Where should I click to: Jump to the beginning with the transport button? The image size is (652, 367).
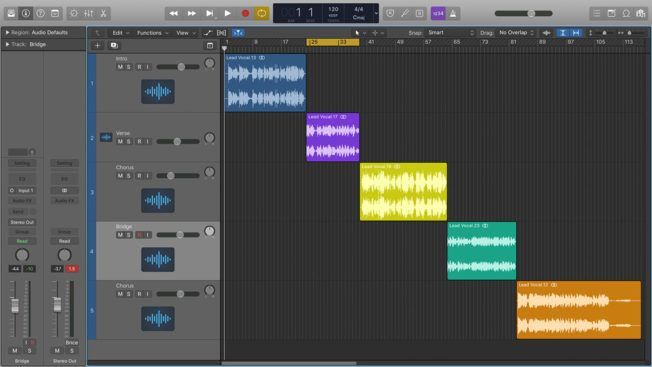(x=210, y=13)
